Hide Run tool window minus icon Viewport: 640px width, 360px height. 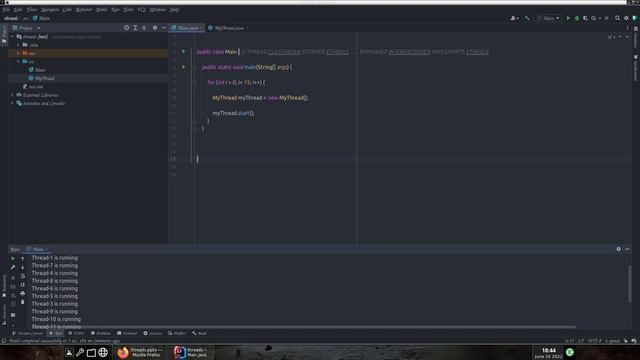tap(627, 249)
